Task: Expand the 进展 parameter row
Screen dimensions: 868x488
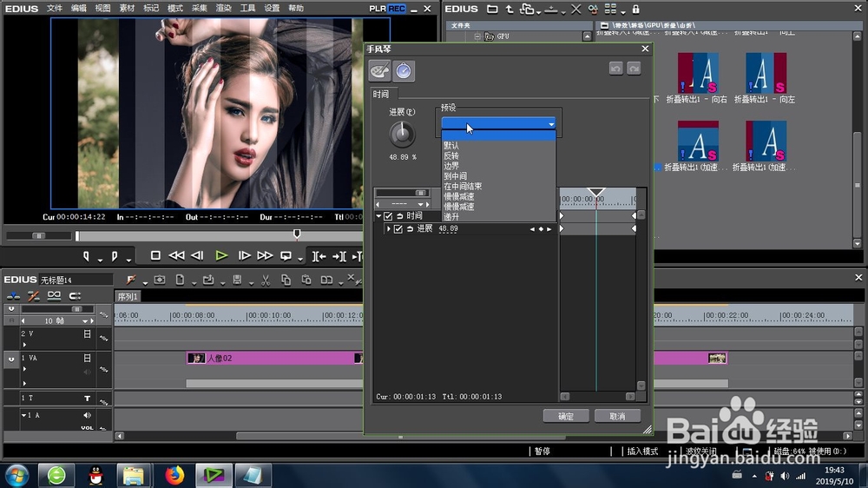Action: coord(389,228)
